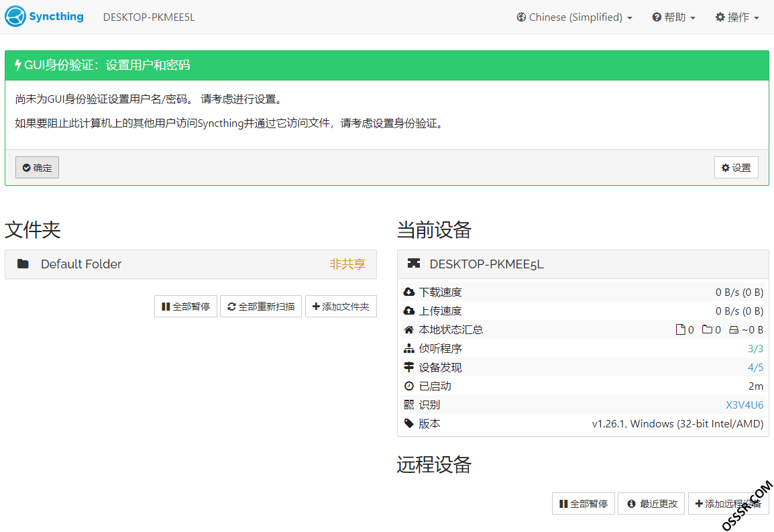Click the 非共享 folder status label

347,264
